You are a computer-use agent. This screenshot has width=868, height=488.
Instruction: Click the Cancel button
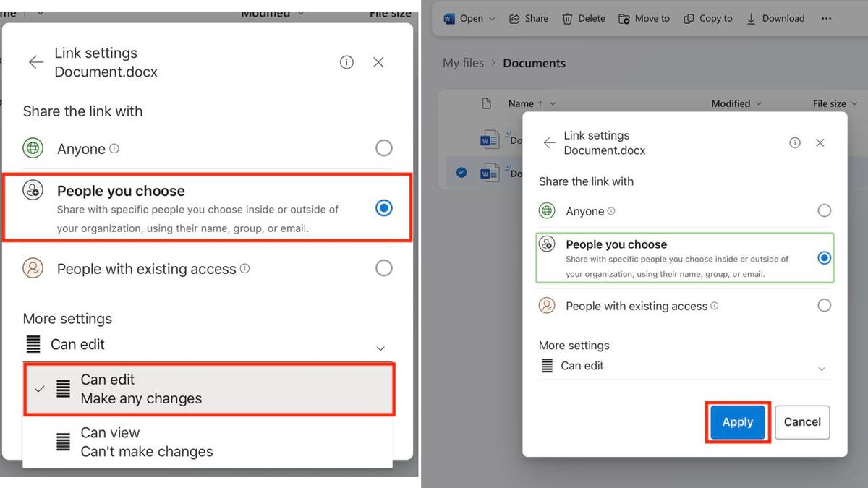pyautogui.click(x=802, y=422)
